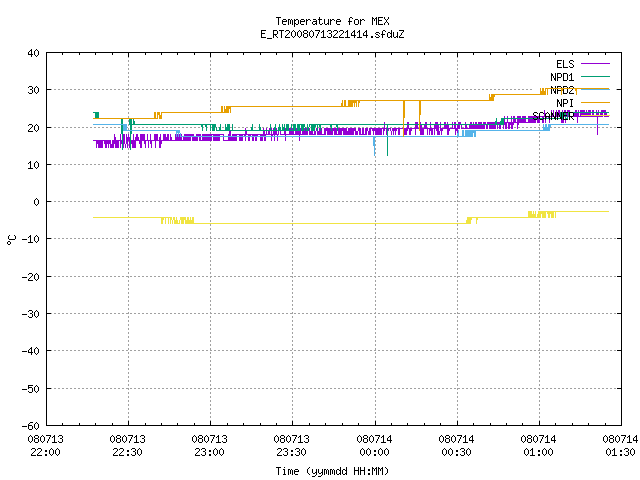Image resolution: width=640 pixels, height=480 pixels.
Task: Click the y-axis value '20'
Action: point(33,128)
